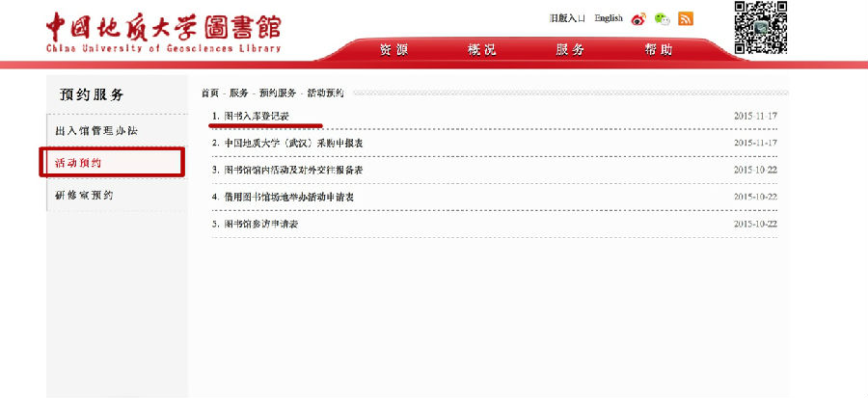868x398 pixels.
Task: Click the 2015-11-17 date beside 图书入库登记表
Action: (x=755, y=116)
